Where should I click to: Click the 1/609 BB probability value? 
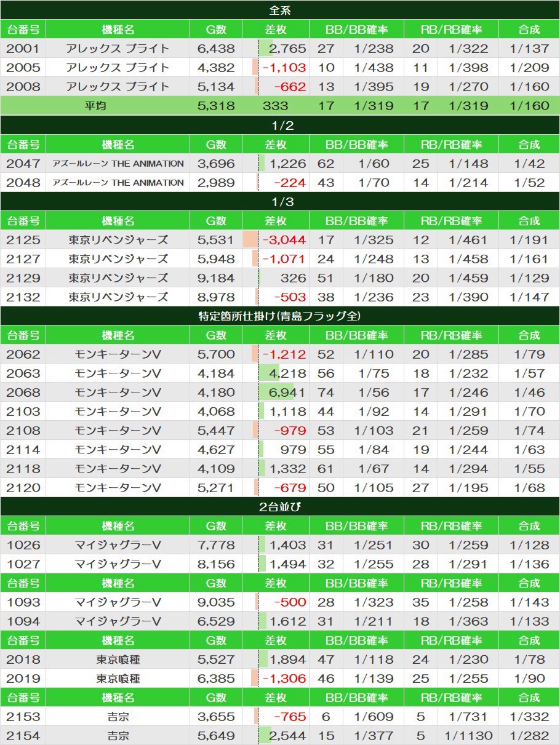tap(373, 716)
